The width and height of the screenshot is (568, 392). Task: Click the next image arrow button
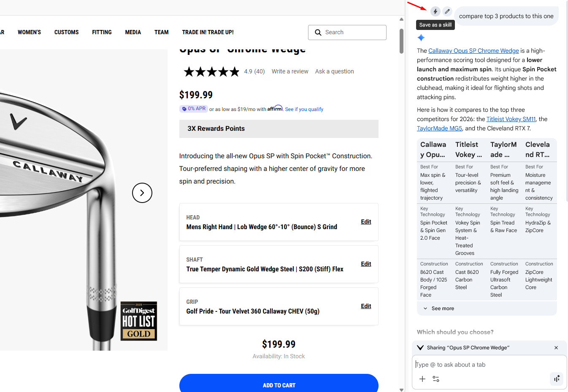tap(142, 193)
